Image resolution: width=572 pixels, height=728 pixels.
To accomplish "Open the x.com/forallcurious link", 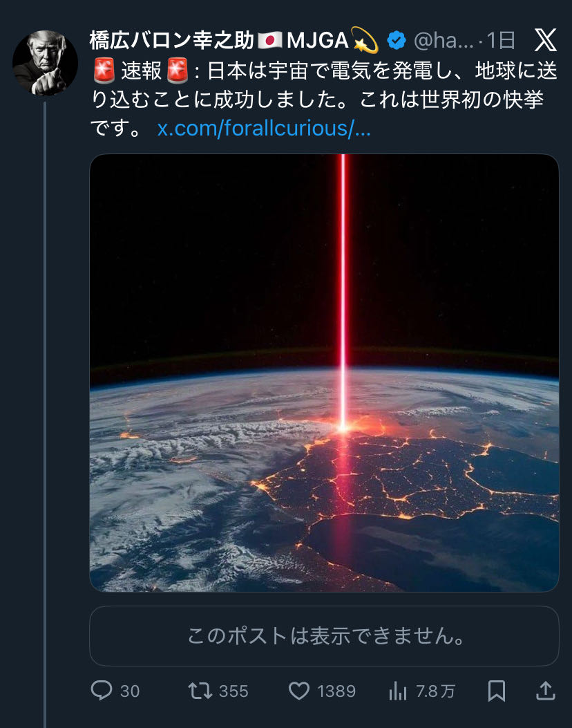I will [x=264, y=129].
